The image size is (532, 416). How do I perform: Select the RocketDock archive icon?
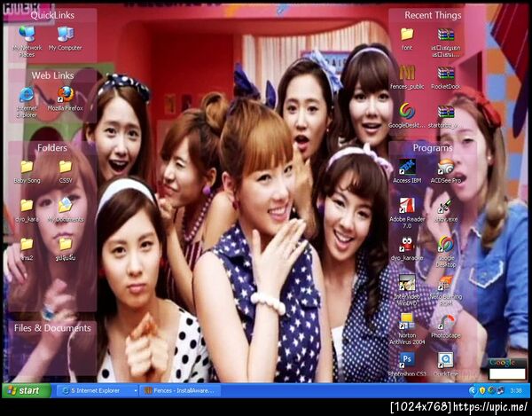(x=445, y=78)
